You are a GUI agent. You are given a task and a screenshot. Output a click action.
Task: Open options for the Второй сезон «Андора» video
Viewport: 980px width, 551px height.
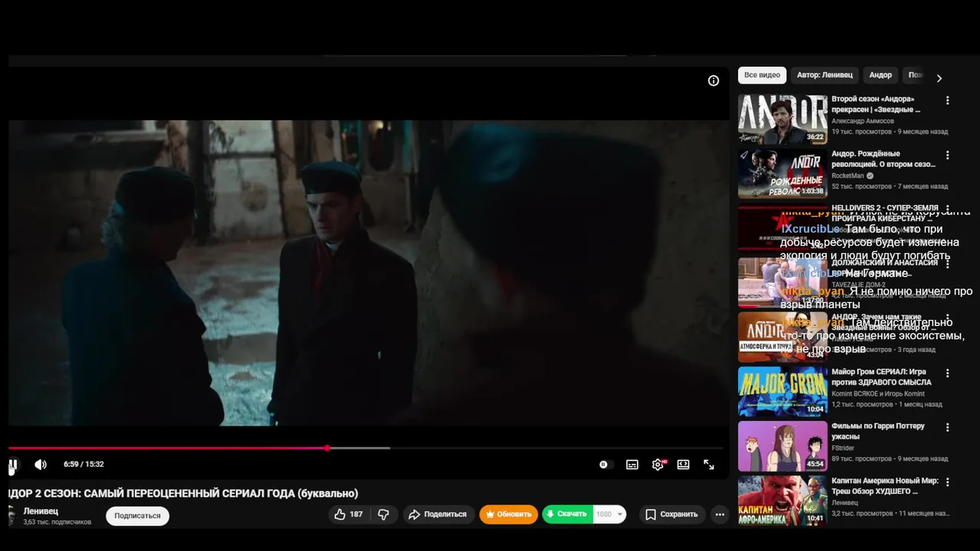[947, 100]
